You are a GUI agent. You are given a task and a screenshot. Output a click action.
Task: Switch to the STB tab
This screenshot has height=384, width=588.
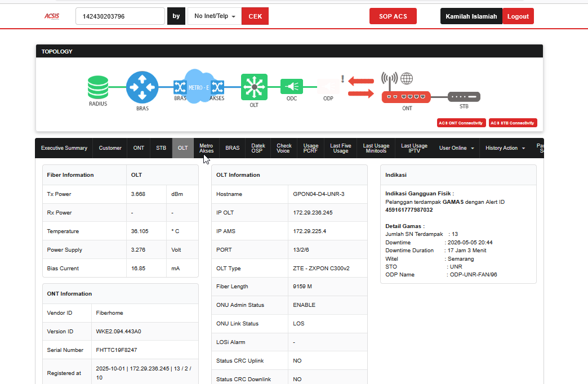(x=161, y=148)
